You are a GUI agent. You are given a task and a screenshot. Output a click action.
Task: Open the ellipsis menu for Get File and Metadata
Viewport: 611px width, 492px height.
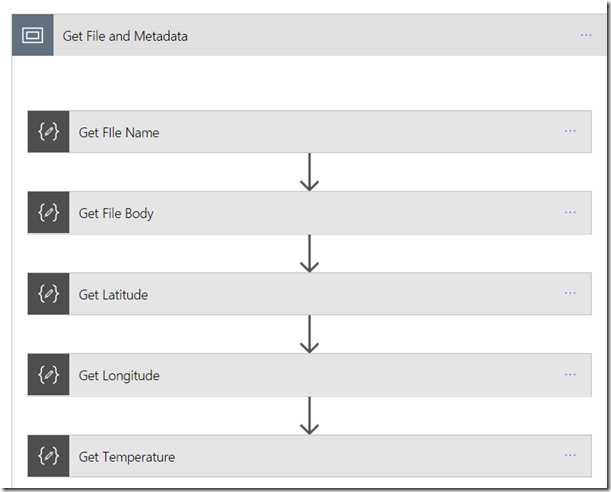(x=586, y=35)
